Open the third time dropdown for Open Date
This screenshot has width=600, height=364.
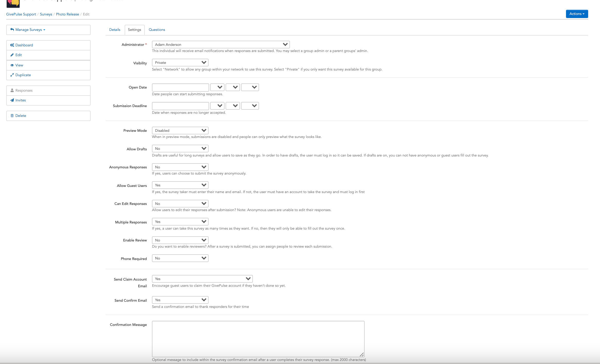point(250,87)
